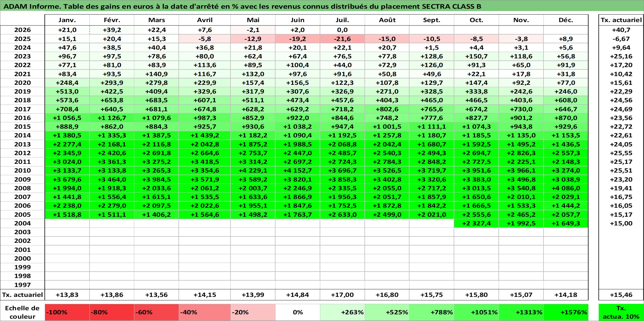Image resolution: width=644 pixels, height=321 pixels.
Task: Select the +3 418,5 cell in the 2011 row
Action: pyautogui.click(x=205, y=162)
